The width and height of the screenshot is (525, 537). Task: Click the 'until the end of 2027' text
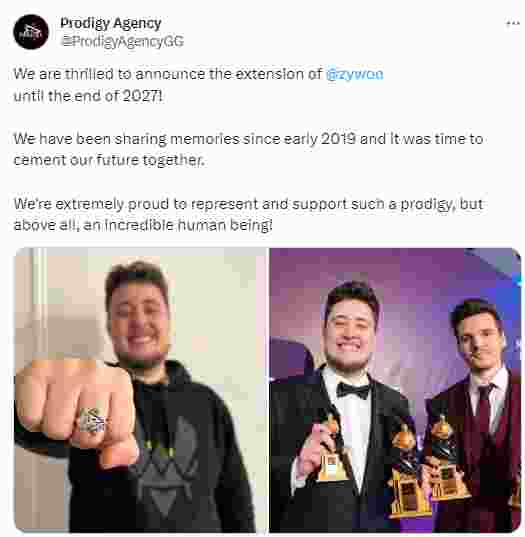coord(88,96)
